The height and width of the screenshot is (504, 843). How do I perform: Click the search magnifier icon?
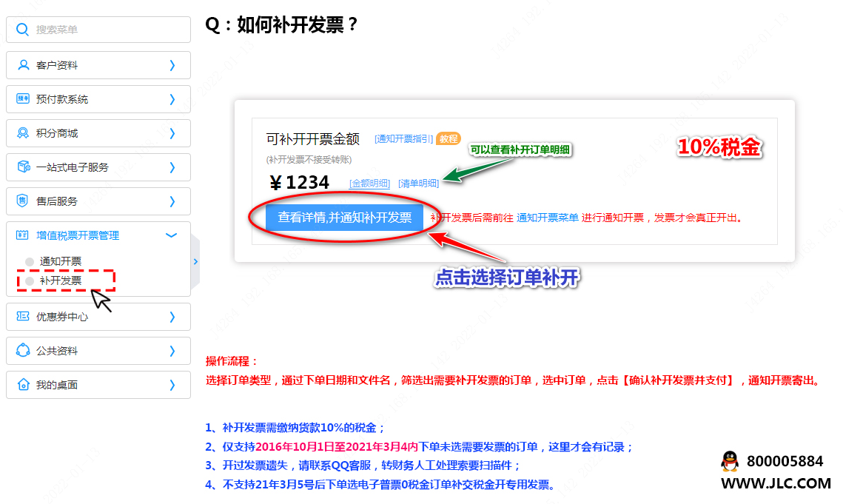click(x=22, y=30)
